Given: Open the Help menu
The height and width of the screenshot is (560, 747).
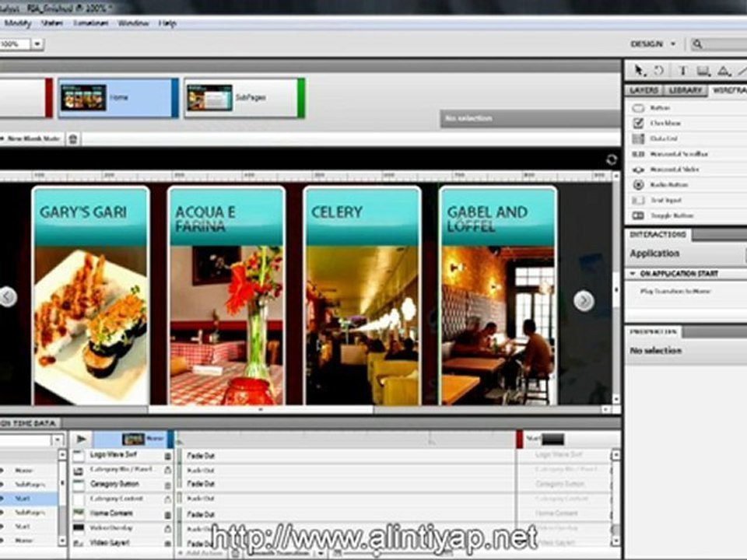Looking at the screenshot, I should pyautogui.click(x=167, y=23).
